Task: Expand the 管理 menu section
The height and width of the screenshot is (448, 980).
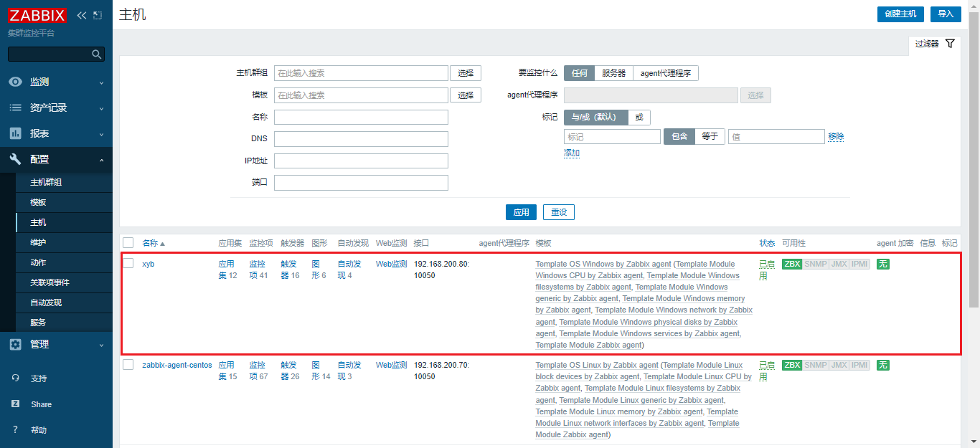Action: tap(101, 345)
